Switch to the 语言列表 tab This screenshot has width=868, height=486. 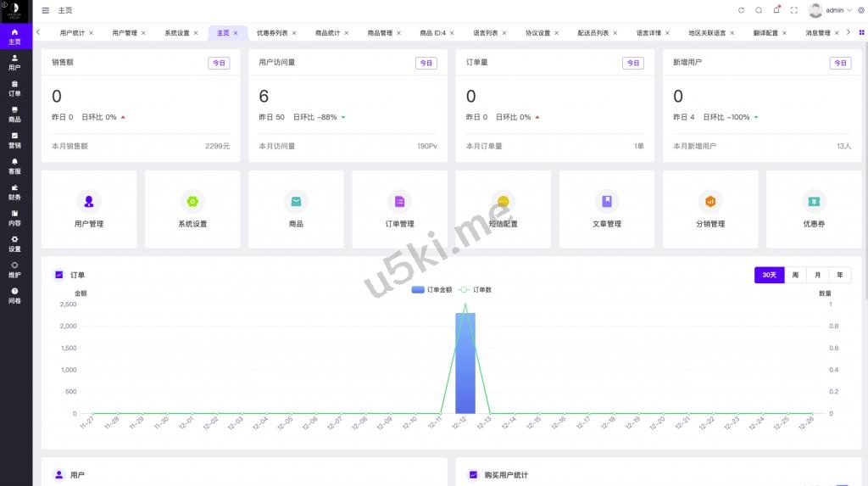click(486, 33)
